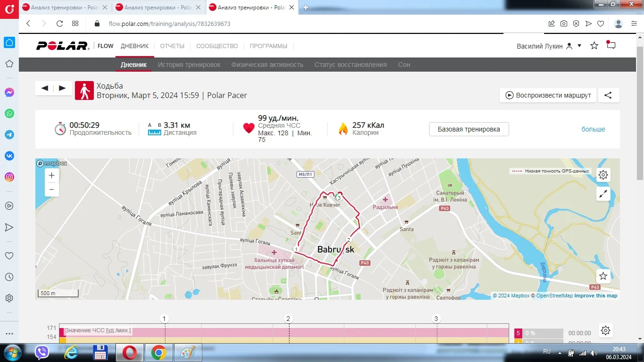The width and height of the screenshot is (644, 362).
Task: Zoom out on the map
Action: click(x=51, y=189)
